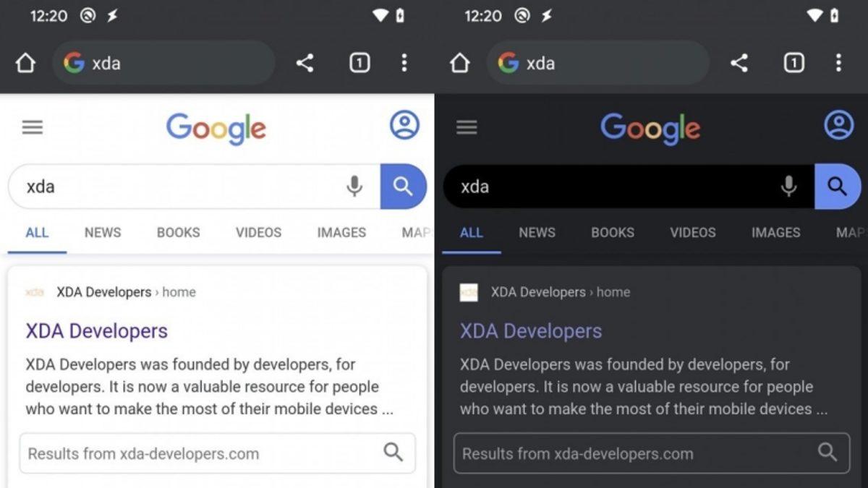Viewport: 868px width, 488px height.
Task: Tap the Chrome share icon
Action: (304, 63)
